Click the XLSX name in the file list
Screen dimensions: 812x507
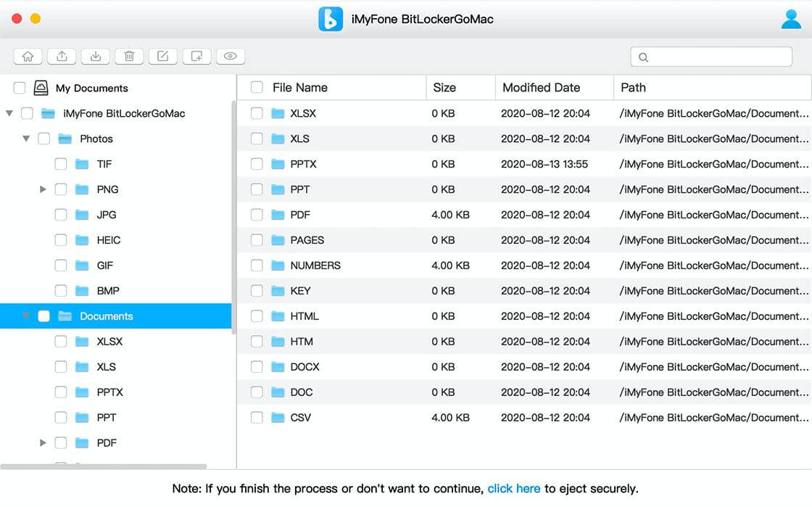303,113
